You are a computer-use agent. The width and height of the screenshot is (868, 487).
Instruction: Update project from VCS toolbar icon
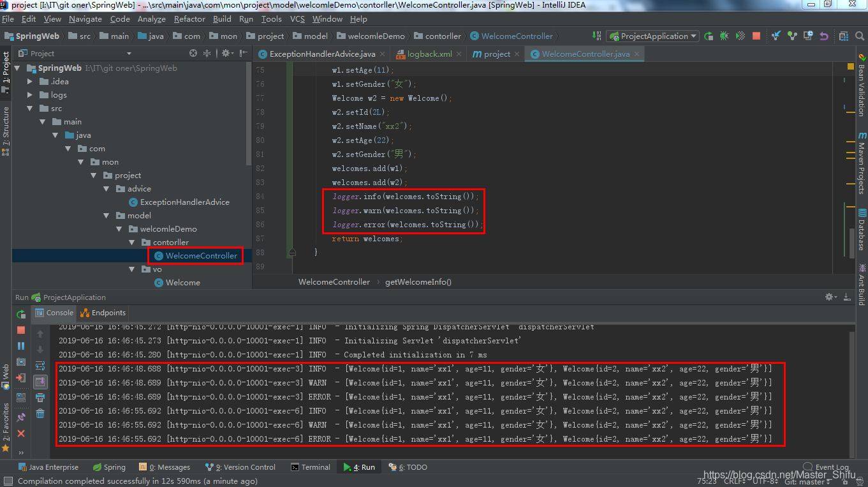pyautogui.click(x=776, y=36)
